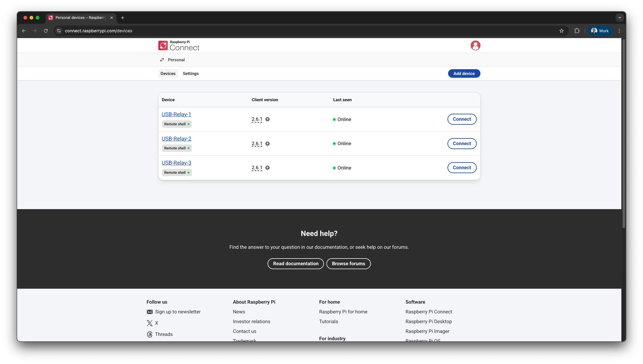Click the update info icon for USB-Relay-1
This screenshot has width=643, height=364.
268,119
